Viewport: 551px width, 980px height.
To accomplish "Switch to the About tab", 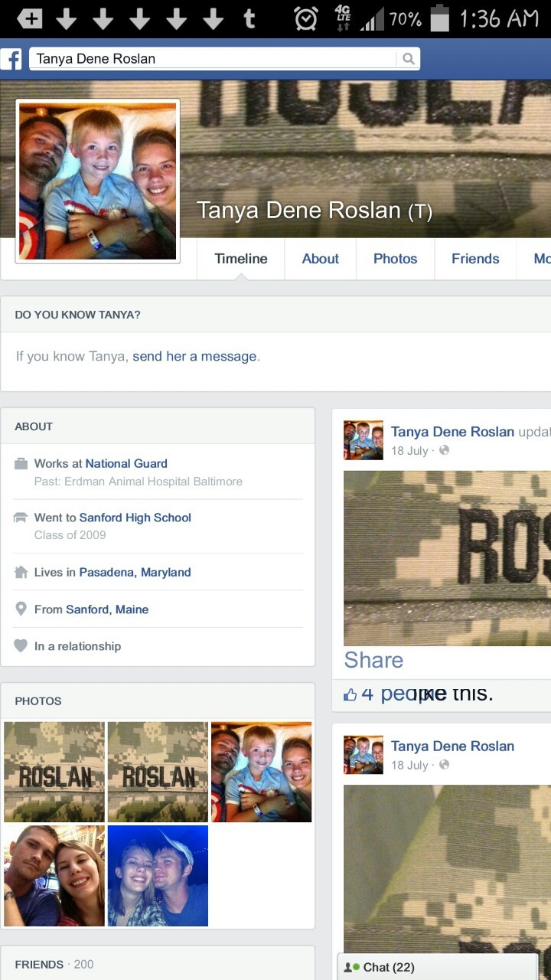I will [x=320, y=259].
